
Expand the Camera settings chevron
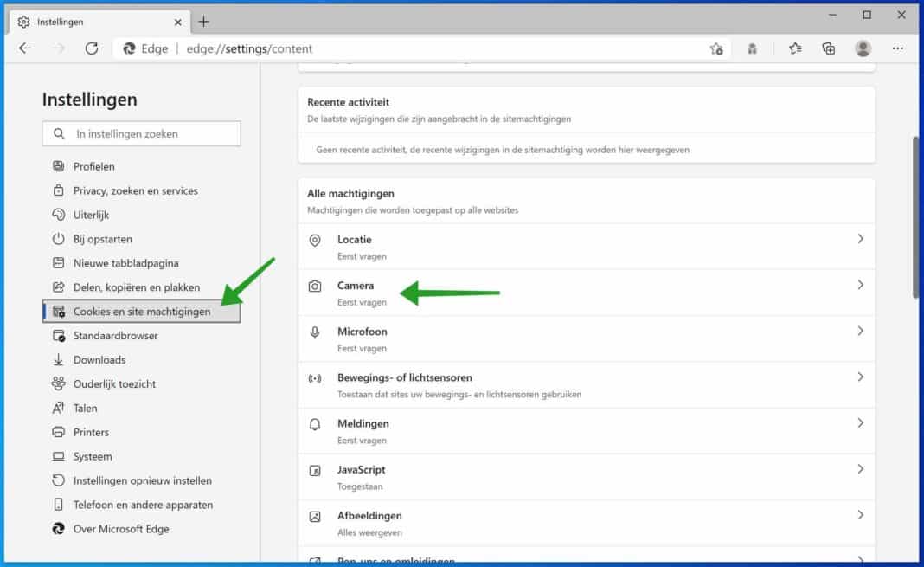860,283
